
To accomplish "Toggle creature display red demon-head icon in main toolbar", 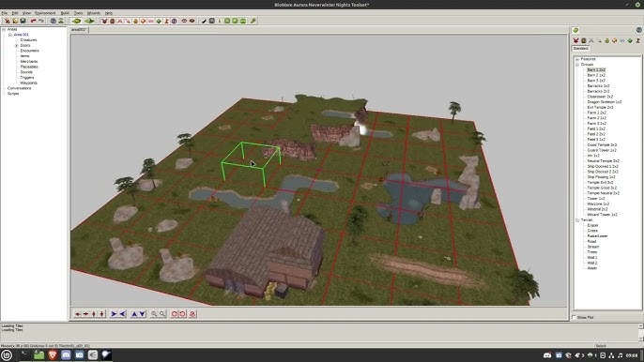I will coord(104,21).
